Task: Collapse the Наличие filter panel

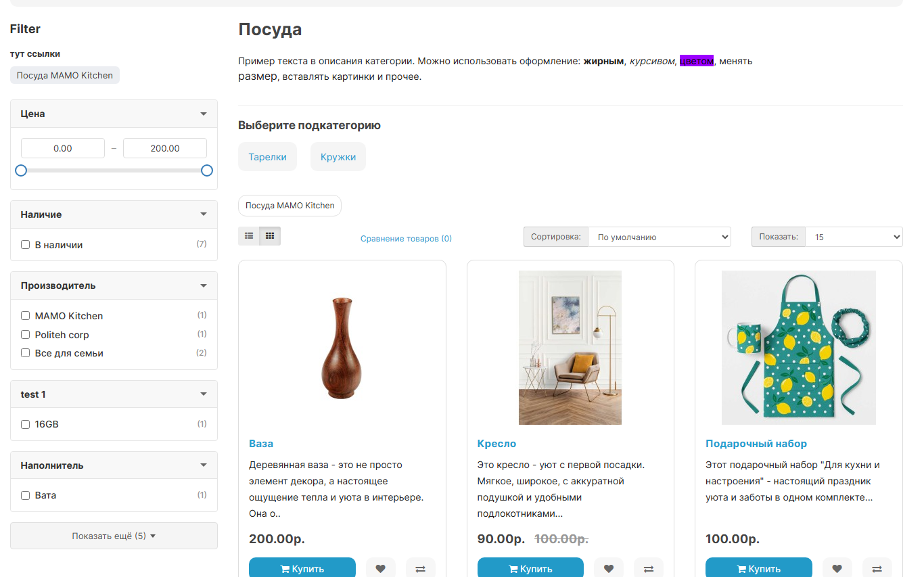Action: 114,214
